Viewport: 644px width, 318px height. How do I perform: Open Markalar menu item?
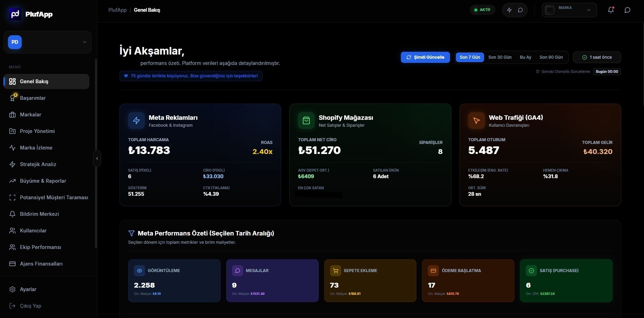click(x=46, y=115)
